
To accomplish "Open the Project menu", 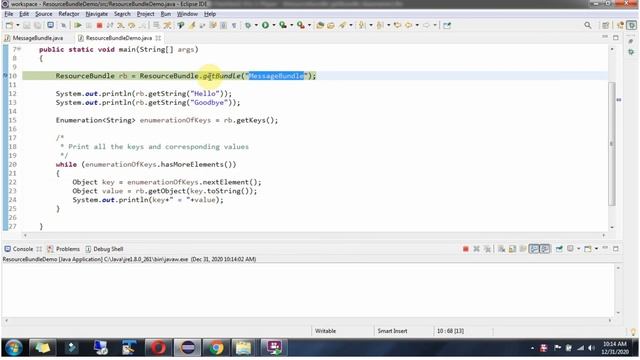I will click(145, 14).
